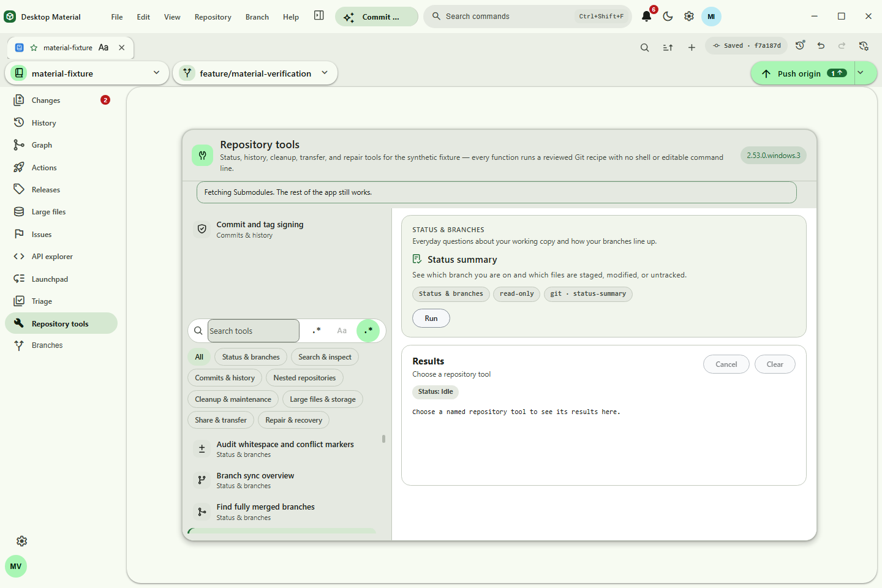Open Launchpad in sidebar
This screenshot has height=588, width=882.
61,279
